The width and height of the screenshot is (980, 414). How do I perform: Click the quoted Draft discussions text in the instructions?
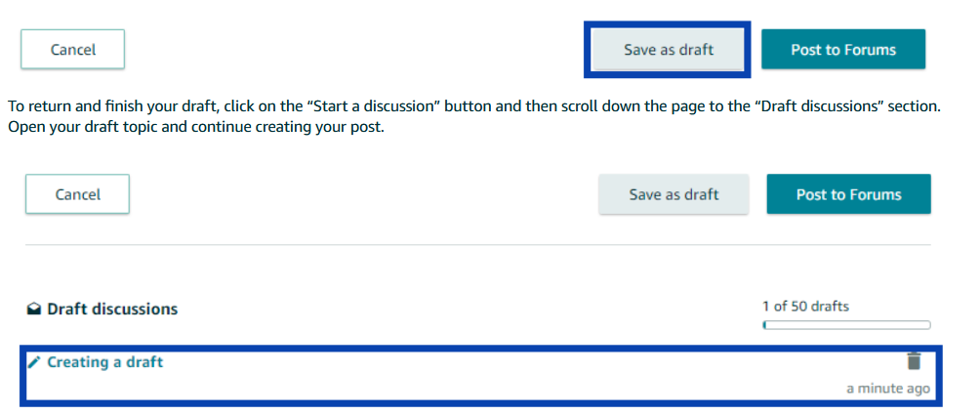(x=830, y=105)
